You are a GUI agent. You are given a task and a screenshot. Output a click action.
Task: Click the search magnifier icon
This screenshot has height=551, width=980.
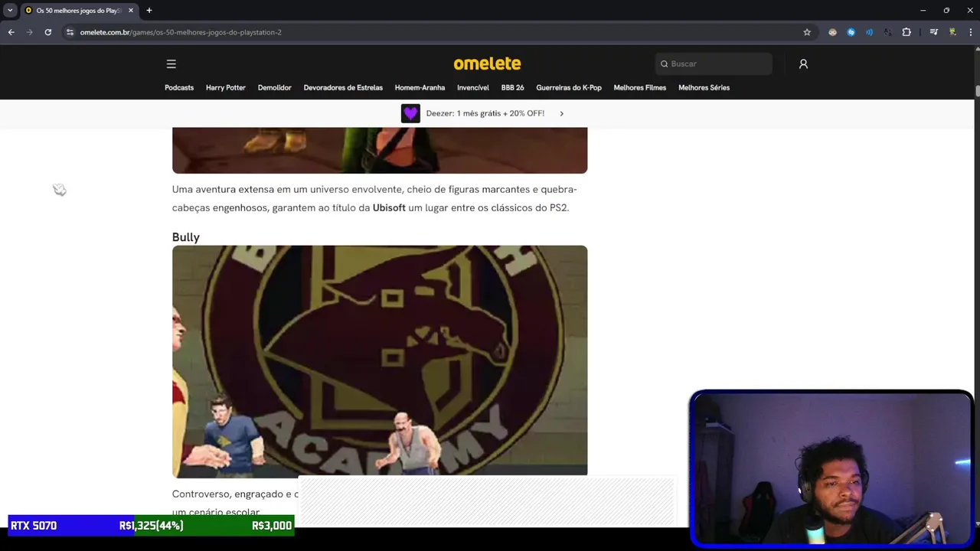[664, 64]
